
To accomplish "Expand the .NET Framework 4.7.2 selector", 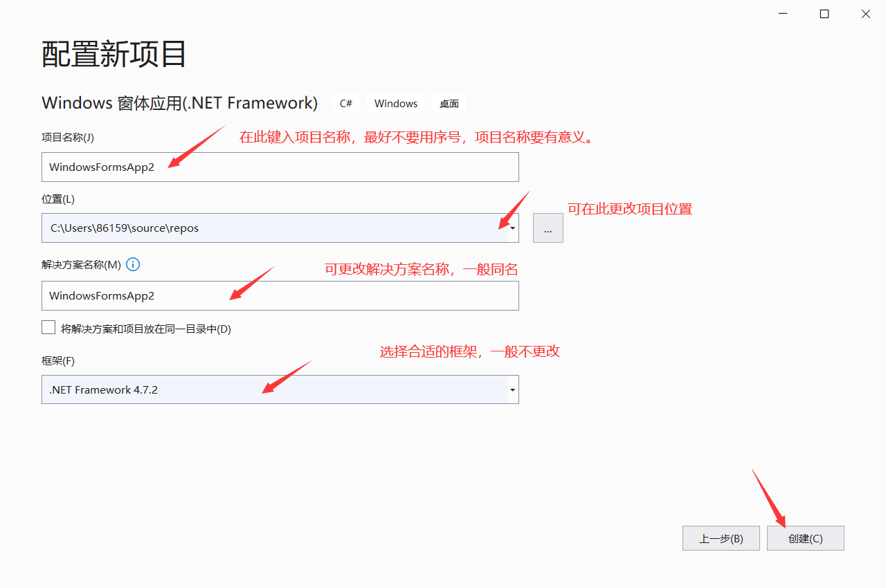I will [512, 389].
